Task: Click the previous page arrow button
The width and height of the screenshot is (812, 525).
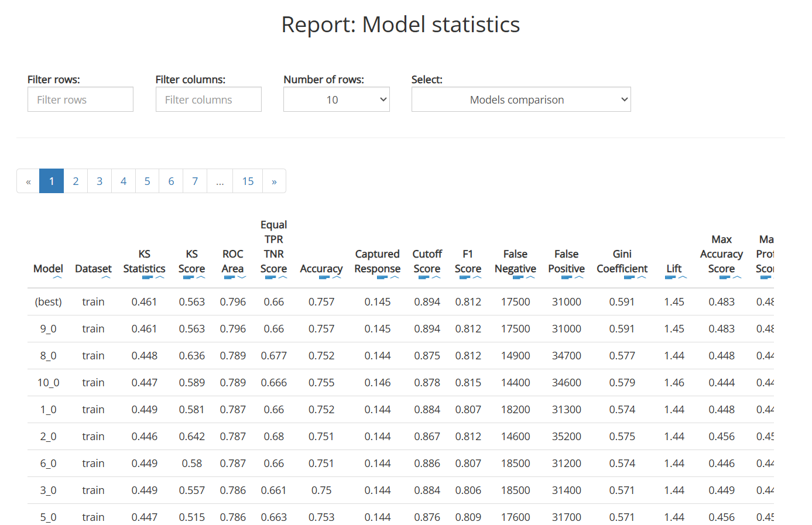Action: [x=28, y=181]
